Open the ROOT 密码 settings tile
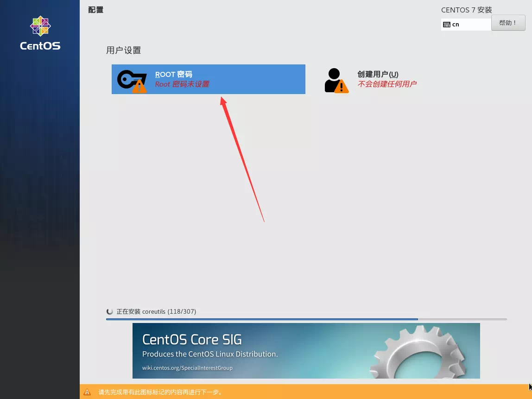The image size is (532, 399). [x=209, y=79]
